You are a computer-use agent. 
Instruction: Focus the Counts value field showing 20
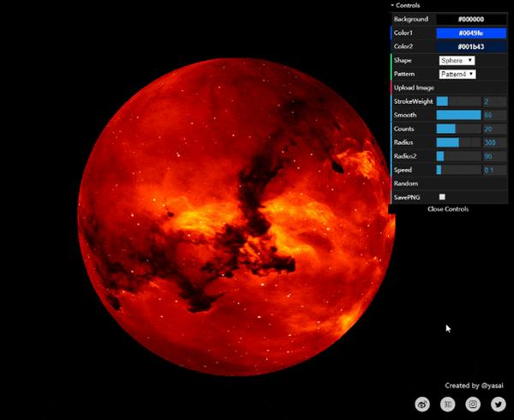tap(494, 129)
